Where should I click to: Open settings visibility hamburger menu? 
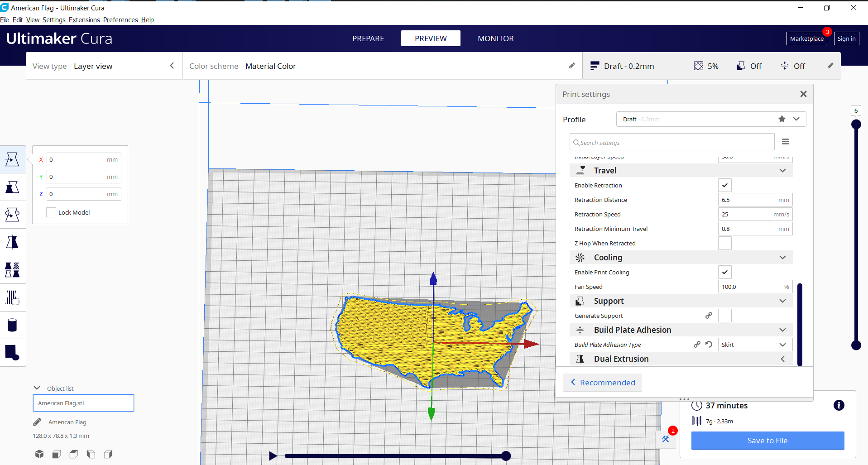[x=786, y=142]
